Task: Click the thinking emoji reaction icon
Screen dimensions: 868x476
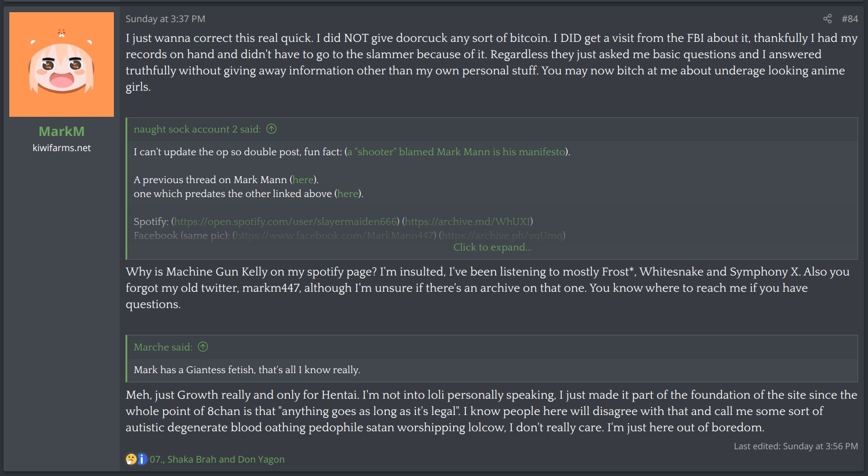Action: [131, 459]
